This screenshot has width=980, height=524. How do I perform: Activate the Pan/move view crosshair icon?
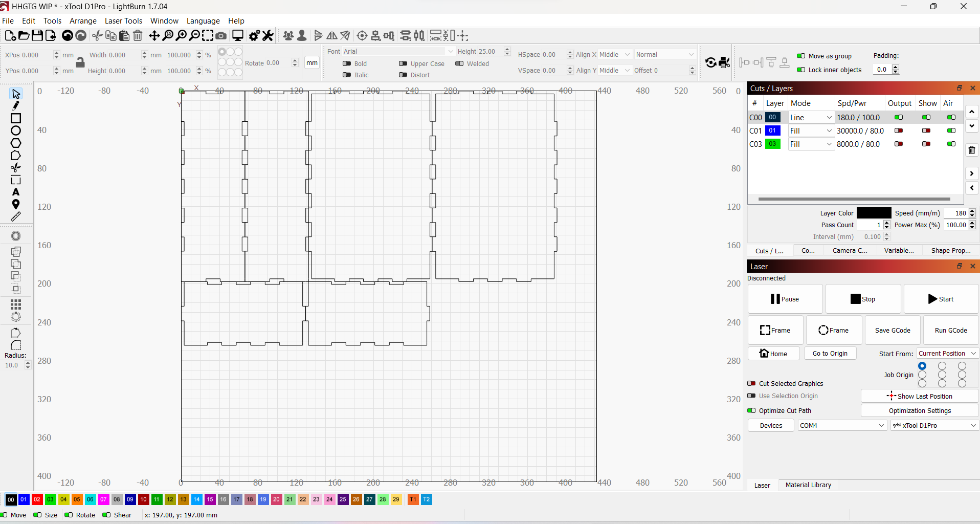pos(154,36)
